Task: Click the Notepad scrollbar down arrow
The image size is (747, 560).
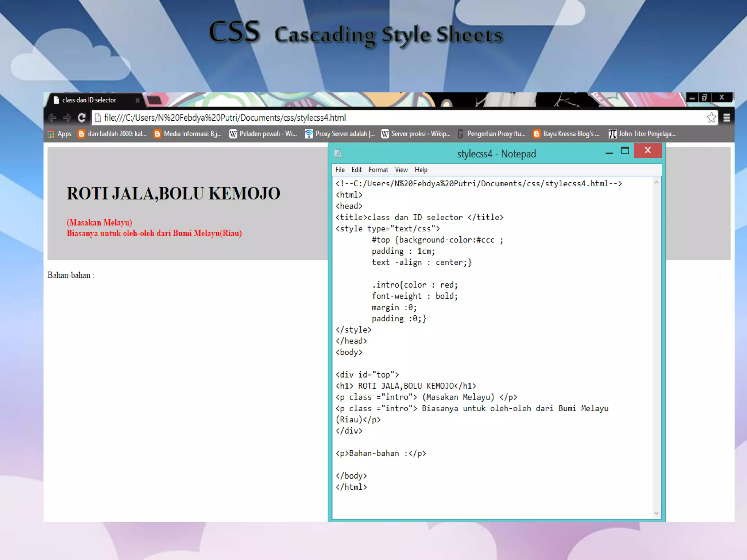Action: [x=656, y=513]
